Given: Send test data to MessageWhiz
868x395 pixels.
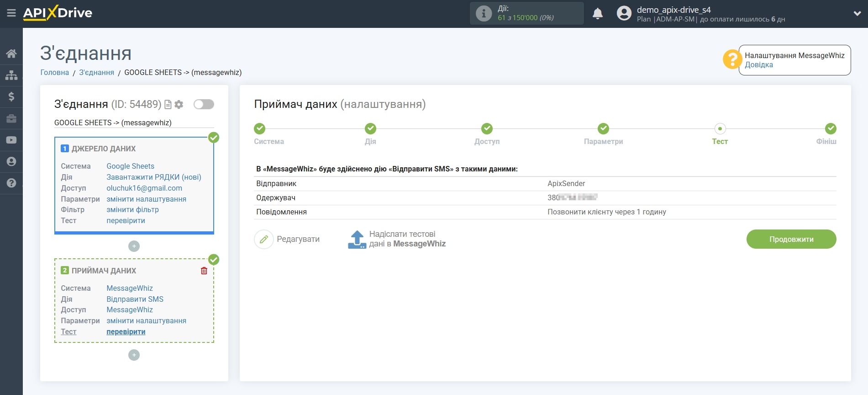Looking at the screenshot, I should click(407, 239).
